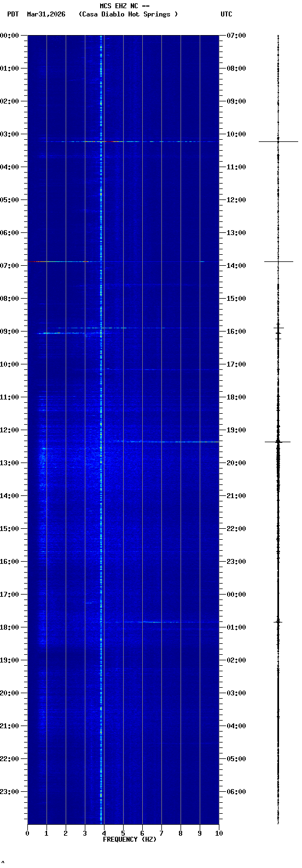Click the date 'Mar31,2026'

click(x=46, y=14)
